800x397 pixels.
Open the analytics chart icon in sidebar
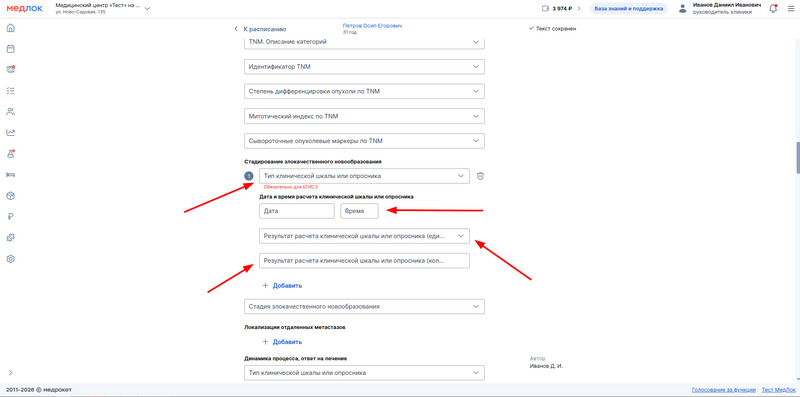click(11, 133)
